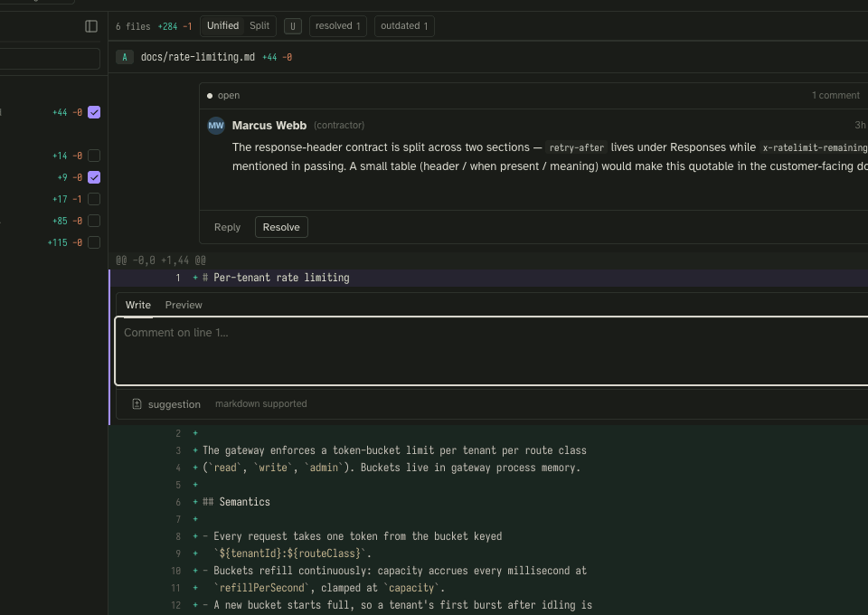Screen dimensions: 868x615
Task: Select diff line 1 '# Per-tenant rate limiting'
Action: pyautogui.click(x=488, y=278)
